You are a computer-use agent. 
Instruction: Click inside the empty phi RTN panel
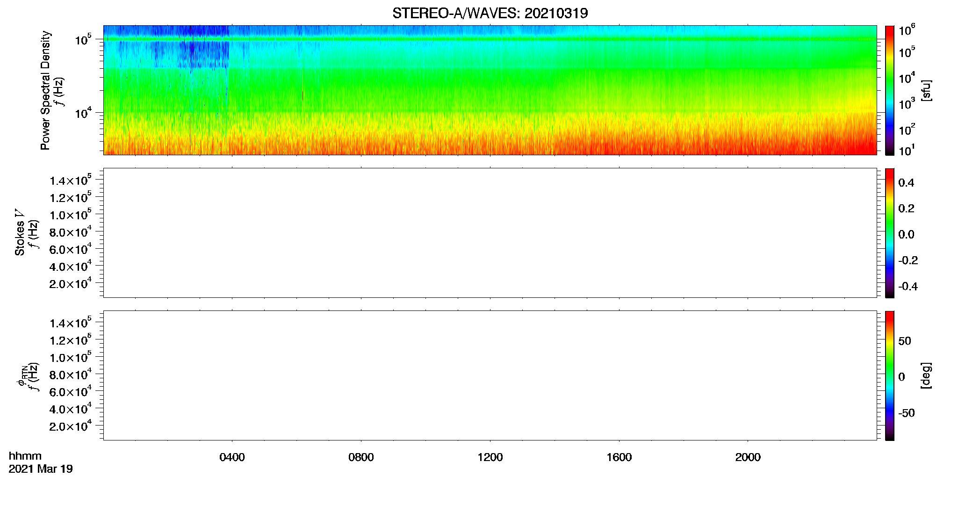click(490, 375)
